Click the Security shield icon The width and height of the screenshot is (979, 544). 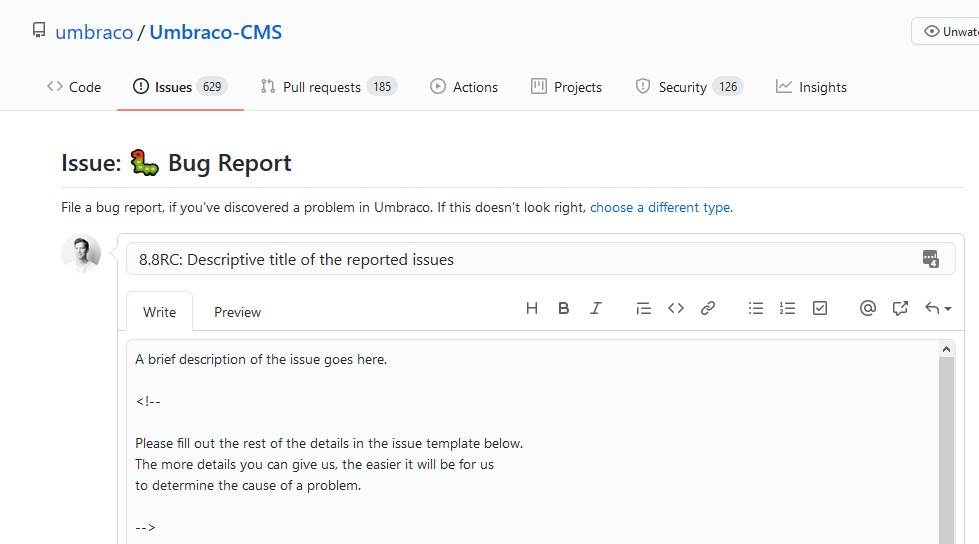point(643,86)
